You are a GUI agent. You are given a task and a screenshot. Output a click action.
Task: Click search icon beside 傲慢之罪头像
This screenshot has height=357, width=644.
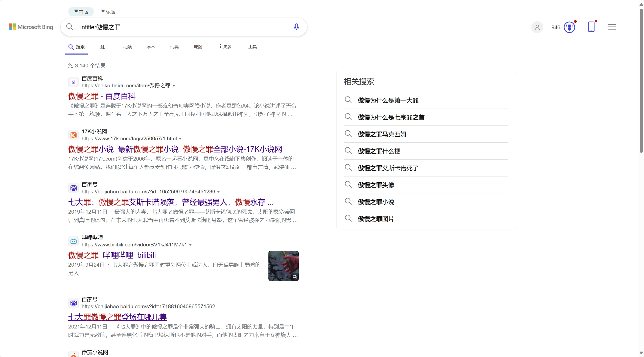(x=348, y=185)
